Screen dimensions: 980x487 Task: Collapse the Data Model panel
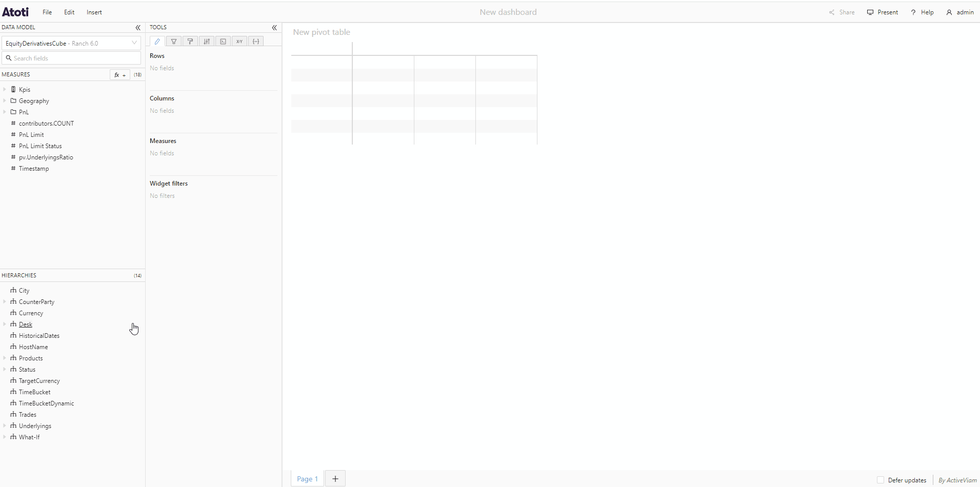pos(138,28)
